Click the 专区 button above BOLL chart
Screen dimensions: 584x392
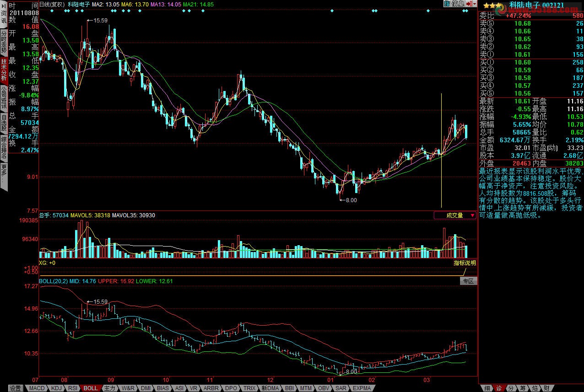[468, 281]
